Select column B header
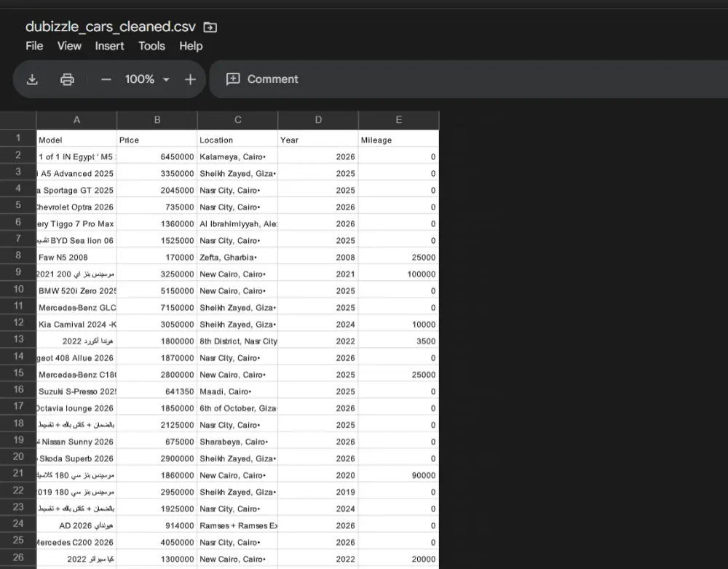Image resolution: width=728 pixels, height=569 pixels. click(x=157, y=119)
